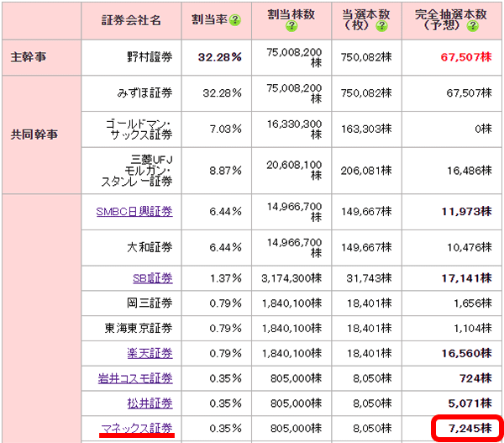
Task: Click the 岡三証券 company name
Action: point(150,303)
